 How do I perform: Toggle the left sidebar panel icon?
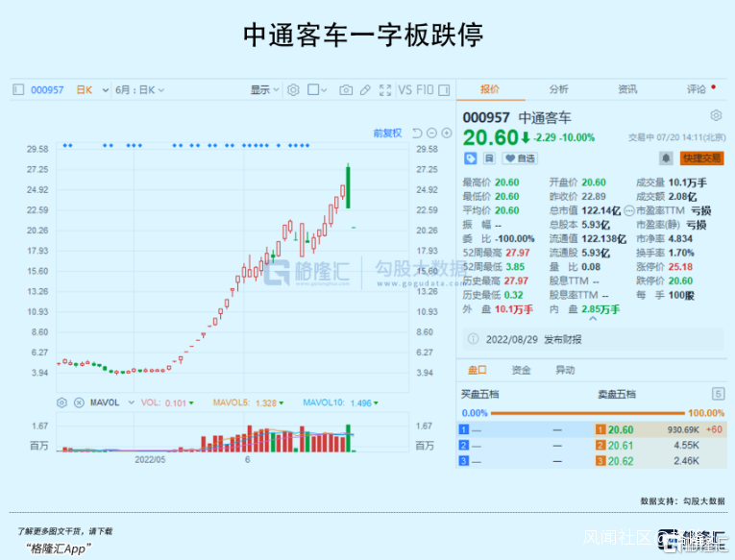point(18,89)
